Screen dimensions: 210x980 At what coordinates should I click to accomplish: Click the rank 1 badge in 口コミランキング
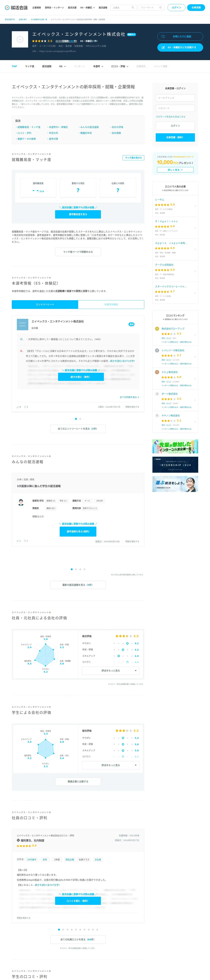pyautogui.click(x=157, y=329)
